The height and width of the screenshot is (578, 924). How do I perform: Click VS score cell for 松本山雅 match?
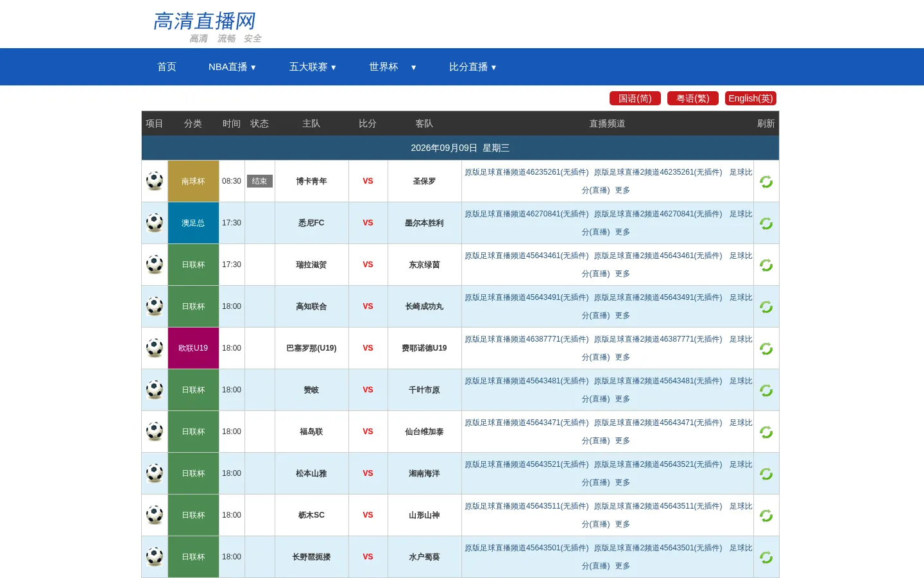[368, 473]
